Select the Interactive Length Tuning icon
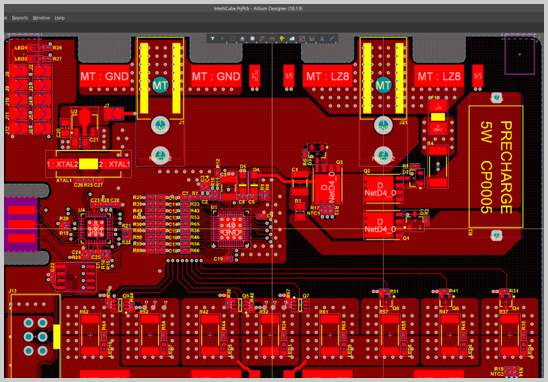The height and width of the screenshot is (382, 548). coord(272,39)
